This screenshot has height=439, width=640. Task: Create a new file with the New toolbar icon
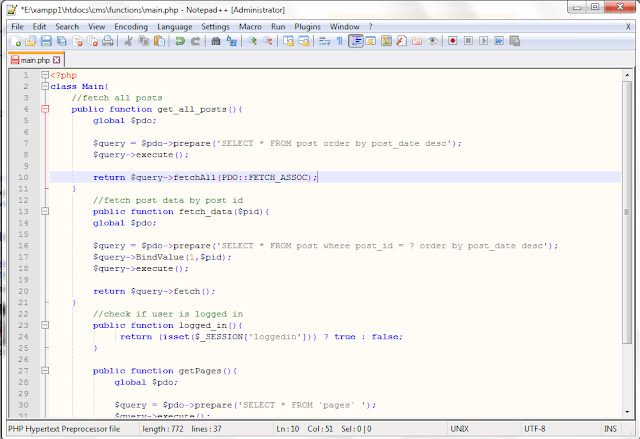pos(16,41)
